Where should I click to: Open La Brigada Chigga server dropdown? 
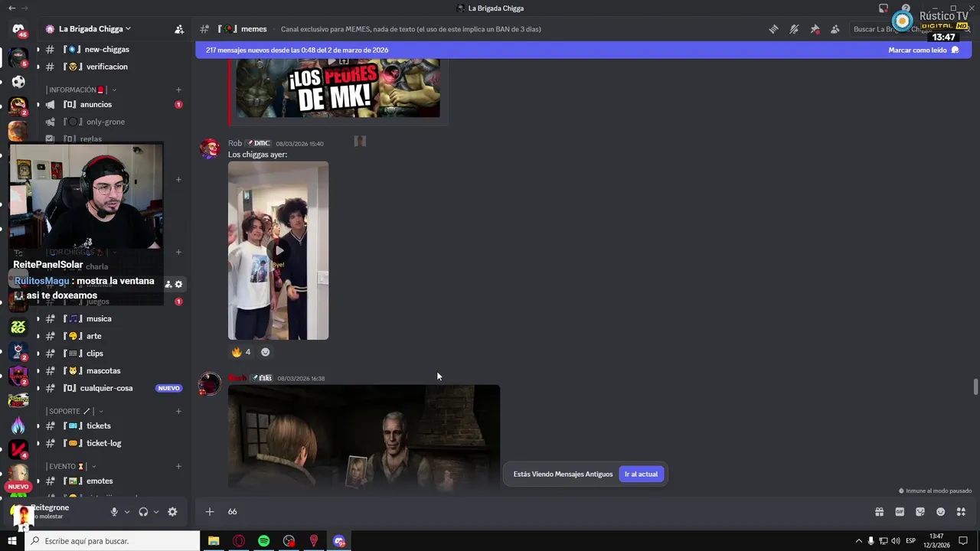tap(89, 29)
